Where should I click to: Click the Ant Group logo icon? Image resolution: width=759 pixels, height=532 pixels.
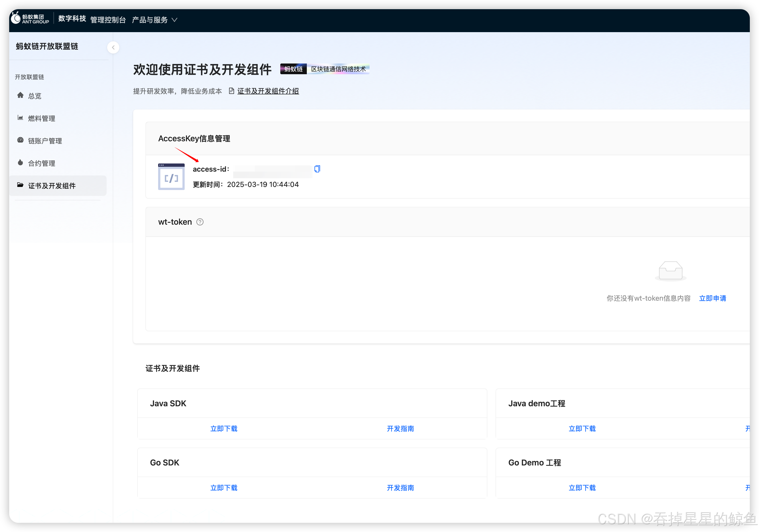[16, 18]
